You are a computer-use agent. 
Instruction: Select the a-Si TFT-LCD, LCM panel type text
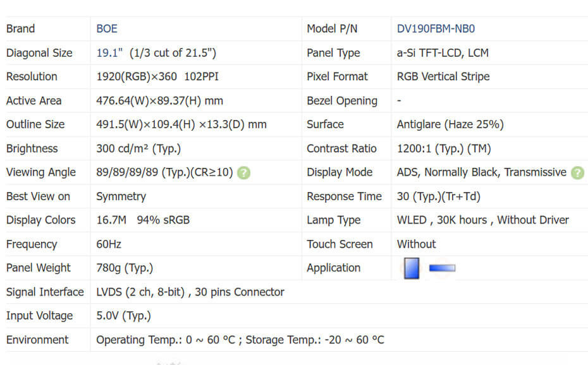click(x=443, y=53)
